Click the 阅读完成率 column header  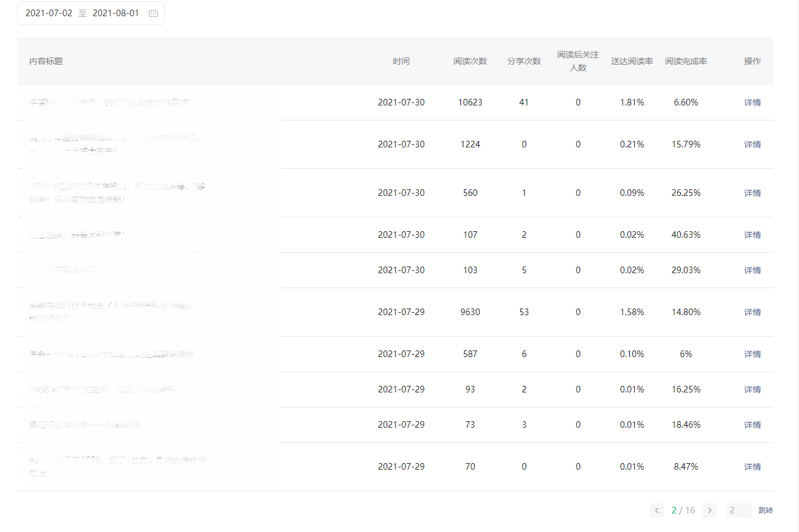[x=686, y=61]
